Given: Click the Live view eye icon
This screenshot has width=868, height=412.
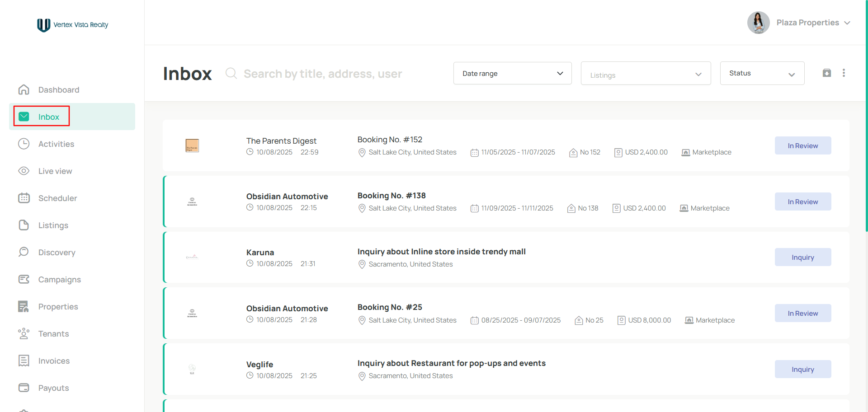Looking at the screenshot, I should click(24, 171).
